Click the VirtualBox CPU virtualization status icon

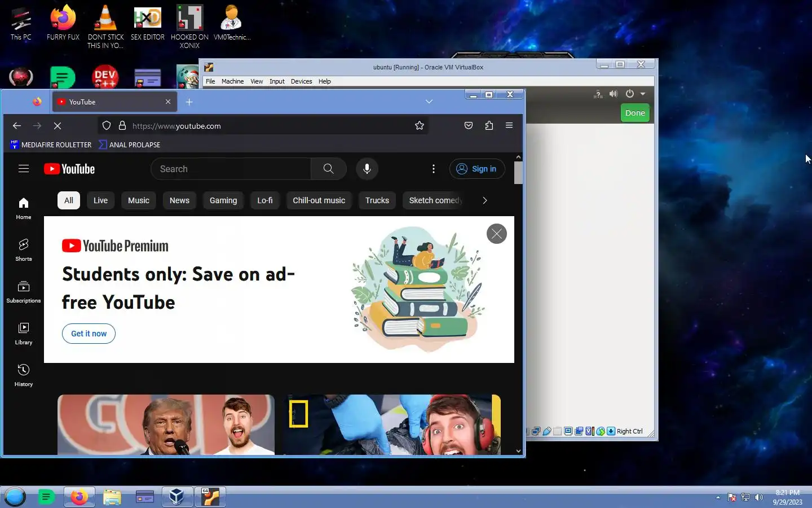pos(590,431)
